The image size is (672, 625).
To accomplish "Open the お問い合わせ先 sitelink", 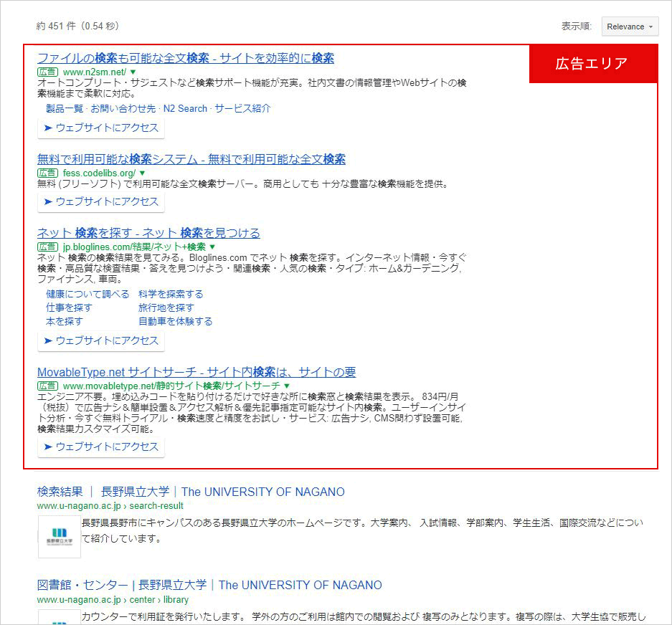I will pyautogui.click(x=123, y=109).
